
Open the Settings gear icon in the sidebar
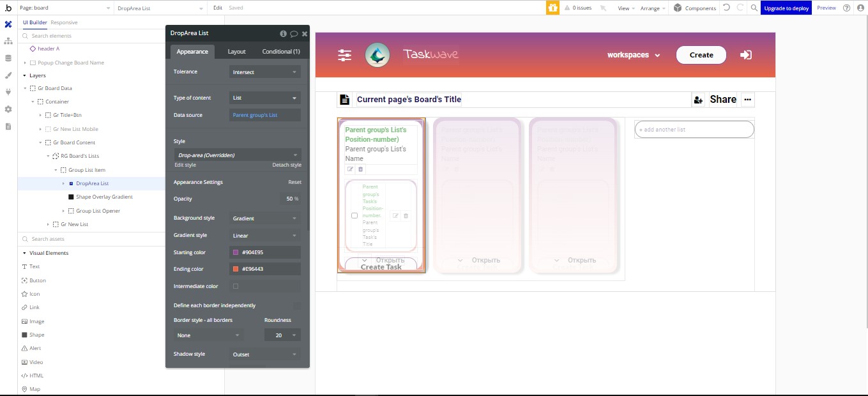[8, 109]
